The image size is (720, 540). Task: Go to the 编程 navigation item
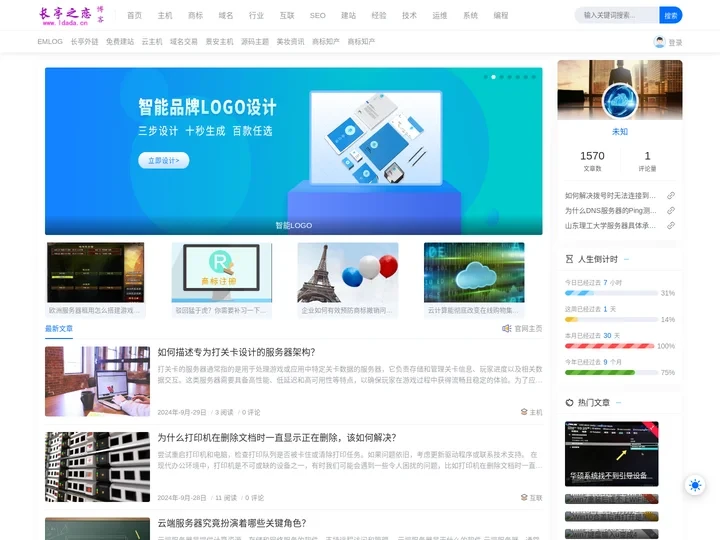coord(501,16)
